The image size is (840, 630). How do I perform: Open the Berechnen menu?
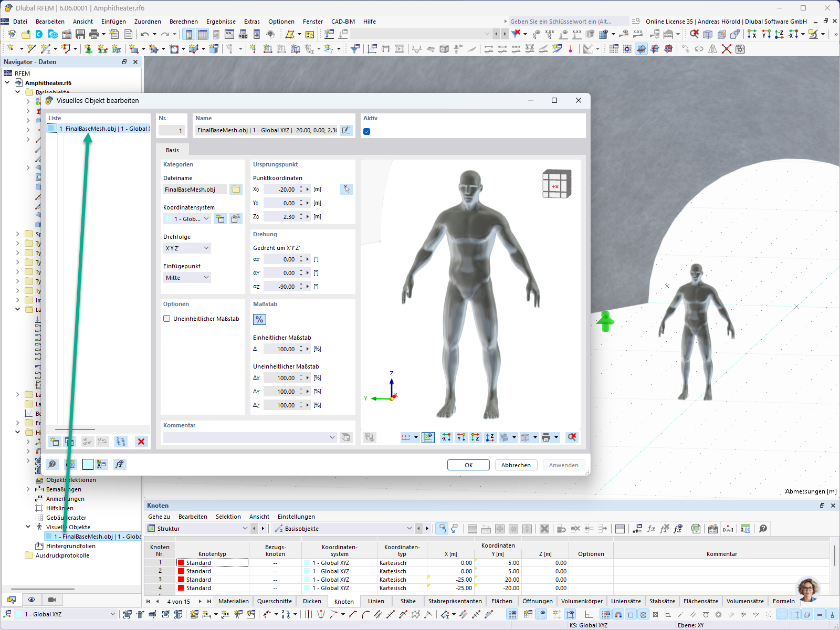coord(184,22)
